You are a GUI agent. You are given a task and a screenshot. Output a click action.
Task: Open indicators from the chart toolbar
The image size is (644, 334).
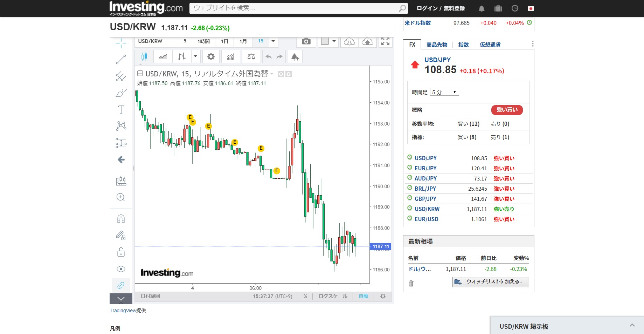click(230, 57)
